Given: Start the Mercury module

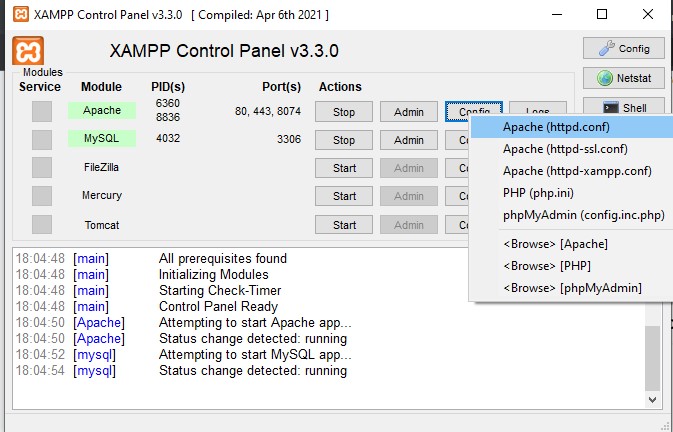Looking at the screenshot, I should point(344,196).
